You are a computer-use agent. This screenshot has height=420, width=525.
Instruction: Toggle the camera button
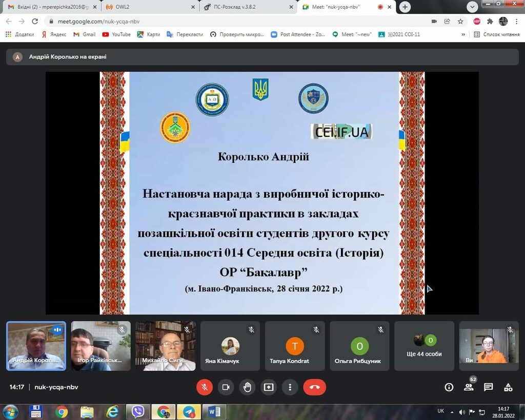tap(226, 387)
